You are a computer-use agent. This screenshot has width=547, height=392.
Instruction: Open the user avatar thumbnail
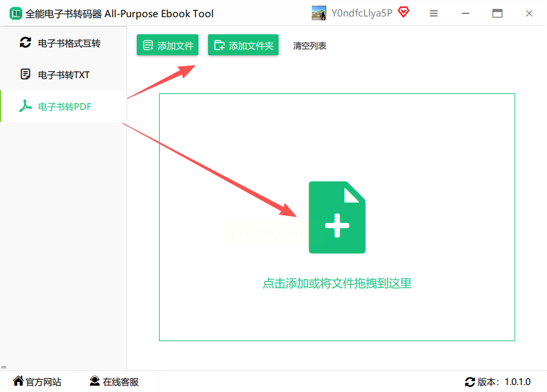pos(319,13)
